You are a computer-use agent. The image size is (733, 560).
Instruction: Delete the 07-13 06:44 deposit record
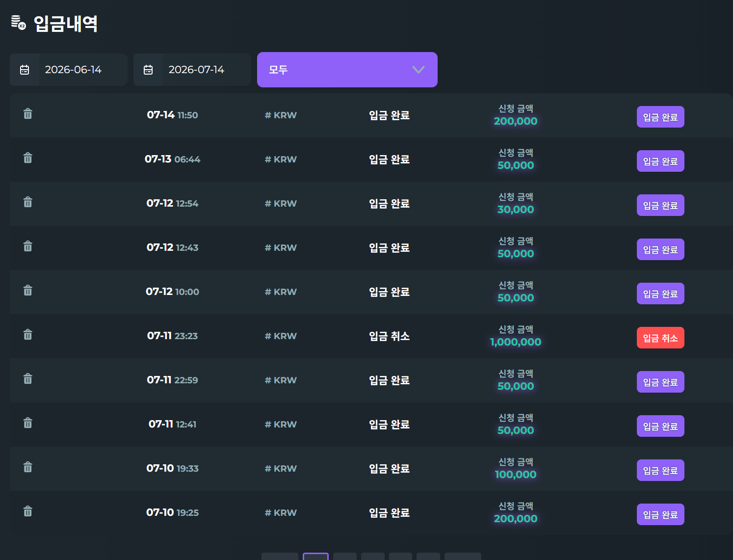[28, 158]
